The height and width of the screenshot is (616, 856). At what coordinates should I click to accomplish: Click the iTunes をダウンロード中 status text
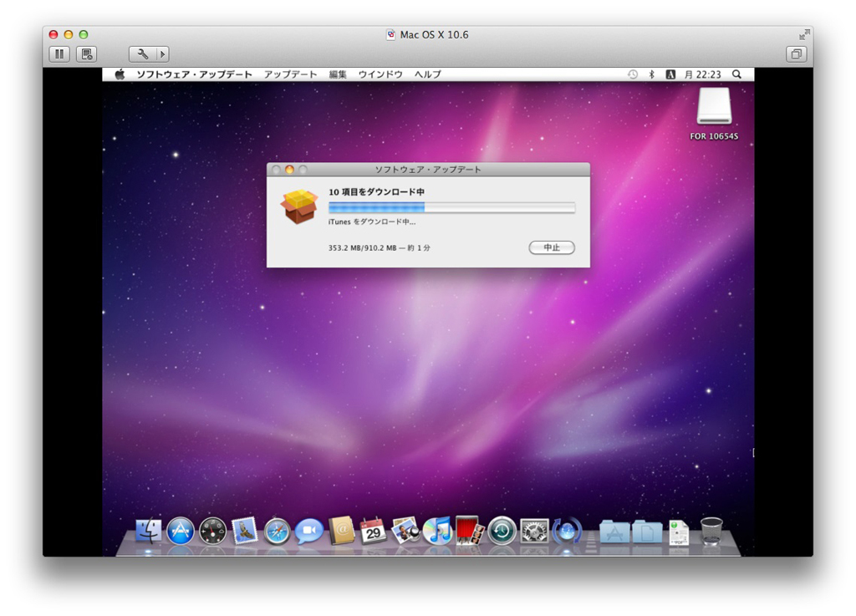click(x=372, y=222)
